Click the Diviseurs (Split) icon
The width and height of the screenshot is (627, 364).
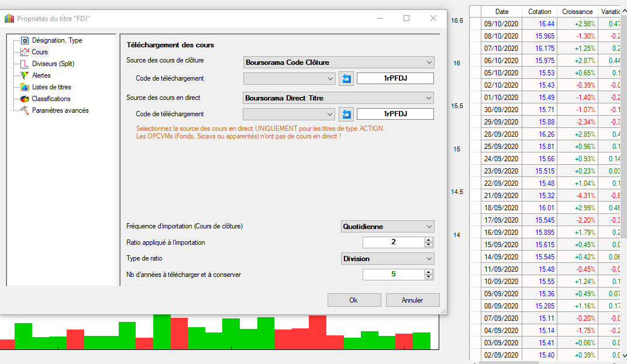tap(25, 64)
